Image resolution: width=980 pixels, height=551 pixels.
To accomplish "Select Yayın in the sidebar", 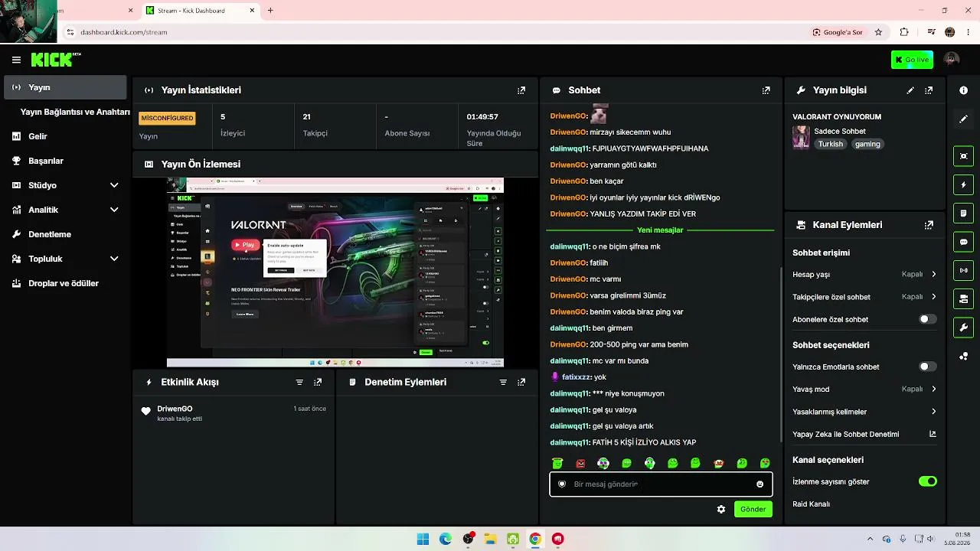I will click(x=65, y=87).
